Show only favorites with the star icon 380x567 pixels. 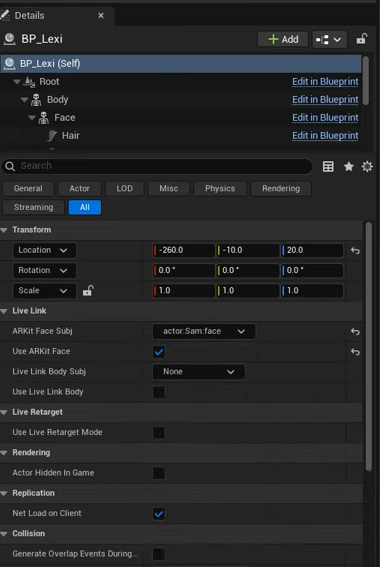349,166
